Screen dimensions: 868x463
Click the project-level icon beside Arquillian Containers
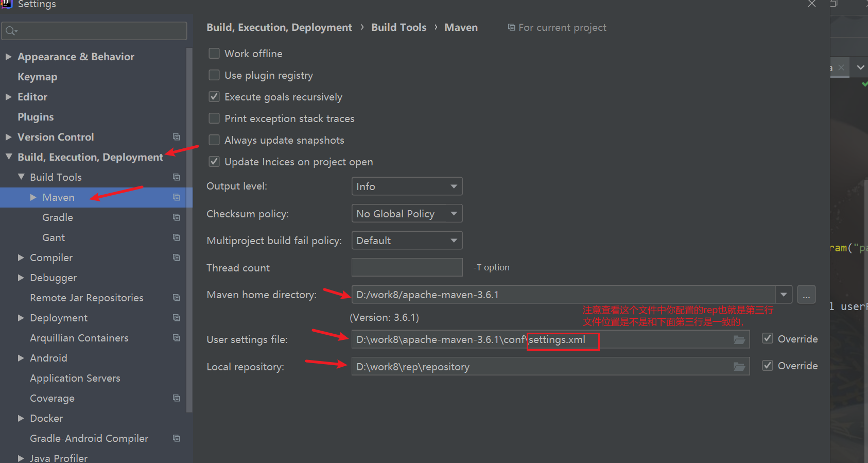point(177,338)
